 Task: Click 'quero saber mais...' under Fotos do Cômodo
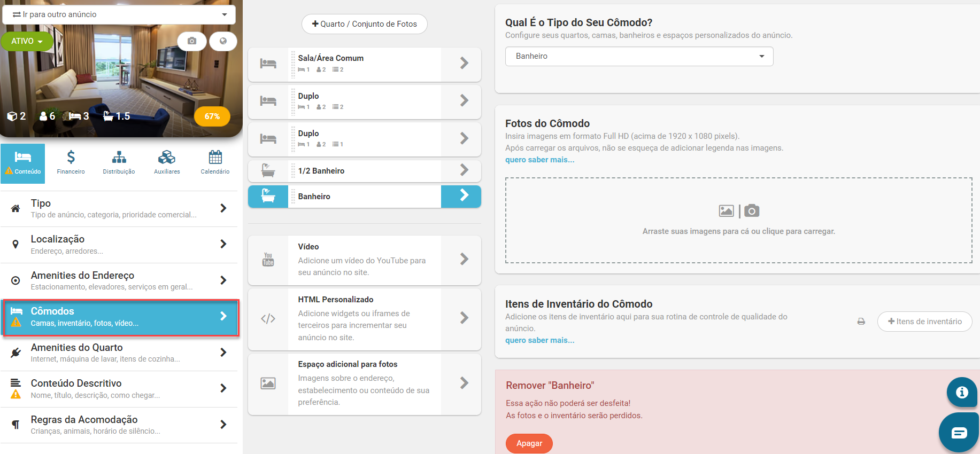539,160
